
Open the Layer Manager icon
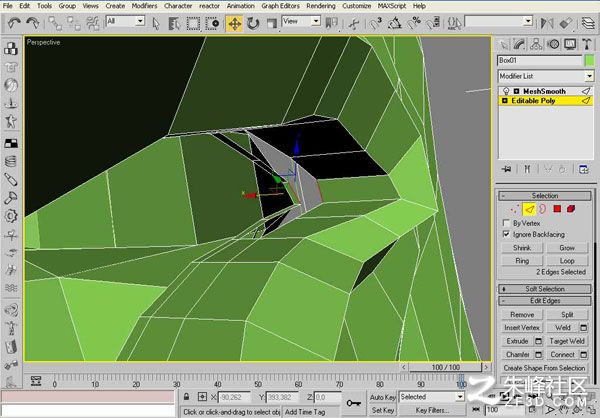[x=588, y=24]
